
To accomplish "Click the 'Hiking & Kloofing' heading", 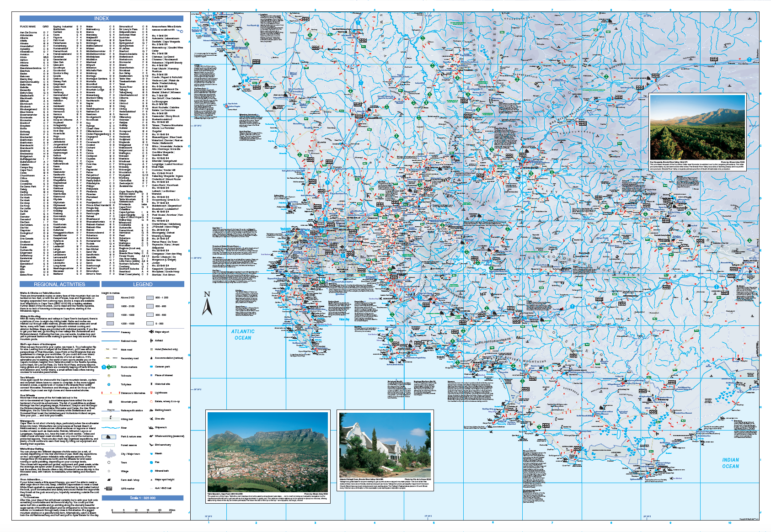I will click(30, 316).
